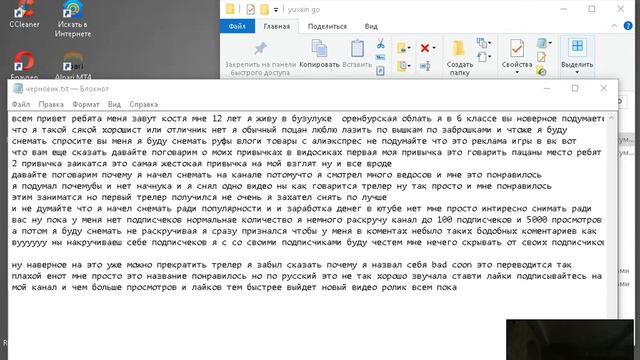Click the Edit pencil icon in the ribbon

(542, 57)
